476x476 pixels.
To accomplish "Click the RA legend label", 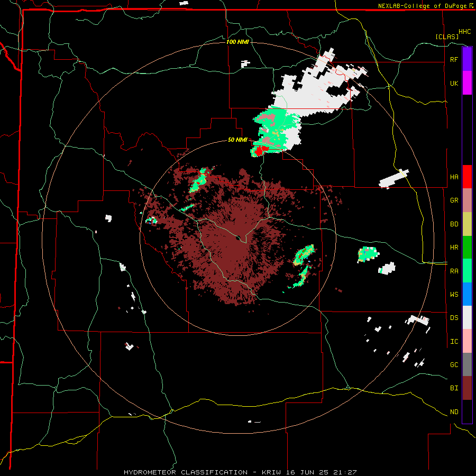I will coord(454,271).
